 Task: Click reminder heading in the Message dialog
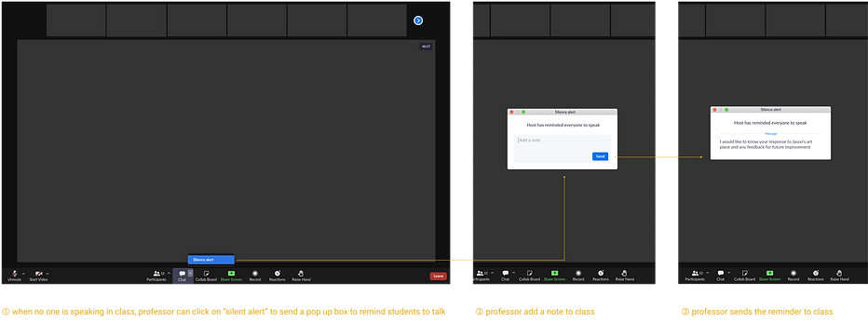point(770,122)
